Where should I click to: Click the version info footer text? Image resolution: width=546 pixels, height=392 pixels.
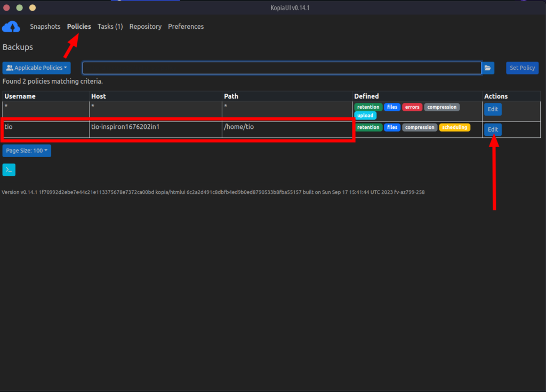click(213, 192)
